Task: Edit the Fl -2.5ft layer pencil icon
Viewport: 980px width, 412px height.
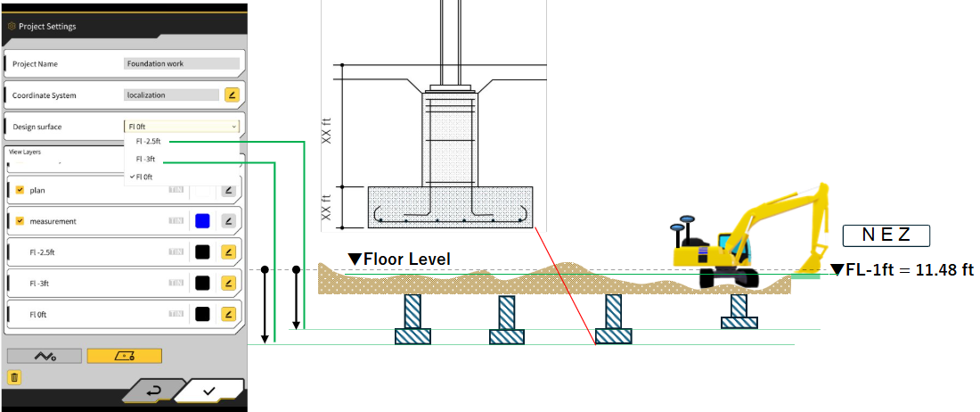Action: click(x=229, y=252)
